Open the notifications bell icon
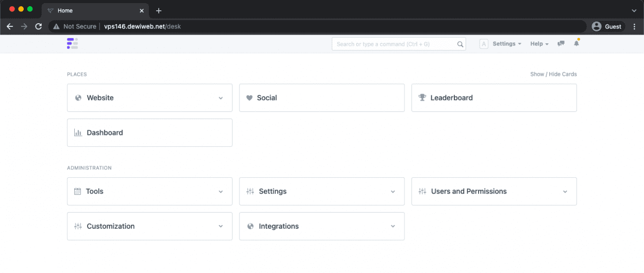644x273 pixels. tap(577, 43)
